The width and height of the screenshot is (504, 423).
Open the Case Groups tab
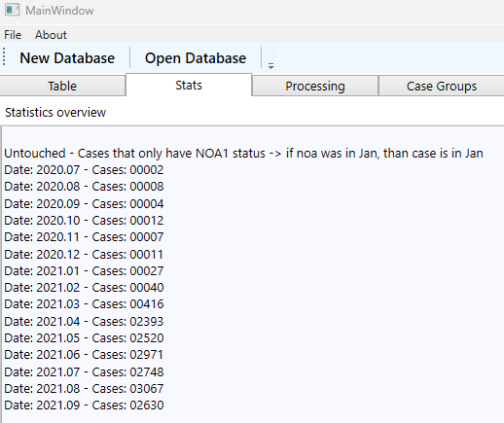pos(442,86)
